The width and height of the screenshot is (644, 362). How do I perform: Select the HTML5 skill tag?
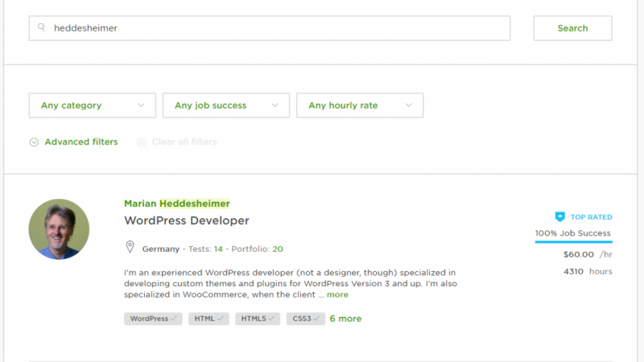point(258,319)
